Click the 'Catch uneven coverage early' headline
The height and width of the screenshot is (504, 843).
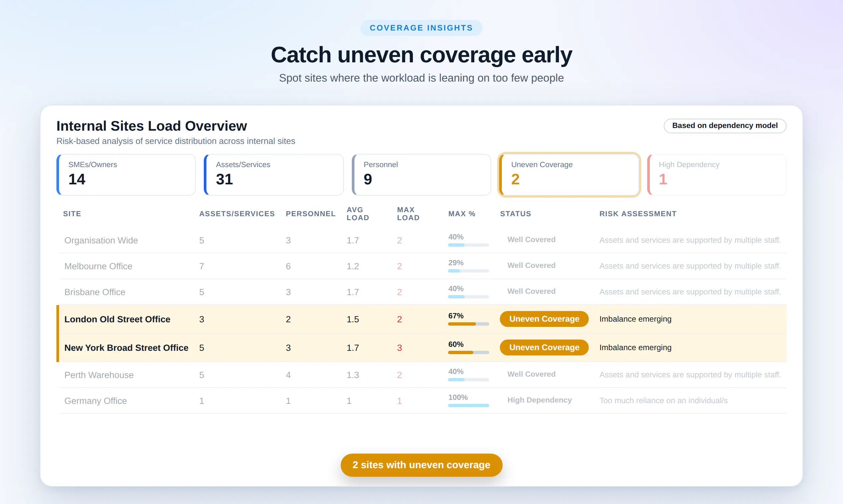pyautogui.click(x=421, y=55)
